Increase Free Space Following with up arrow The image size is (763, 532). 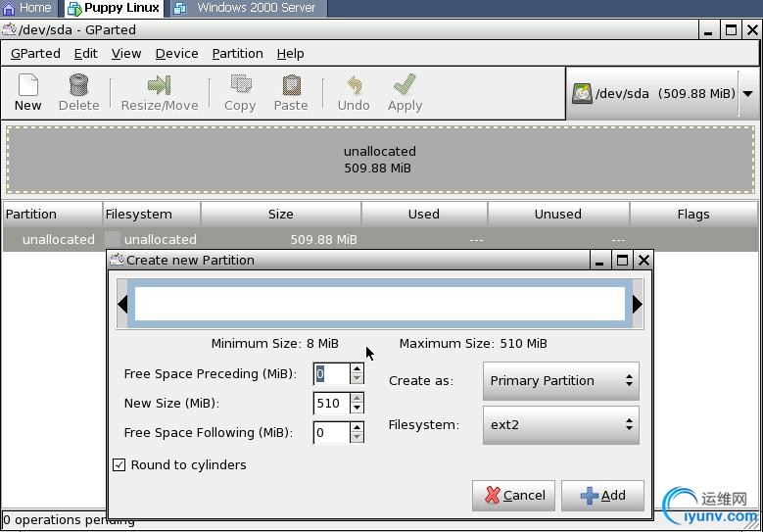coord(358,427)
